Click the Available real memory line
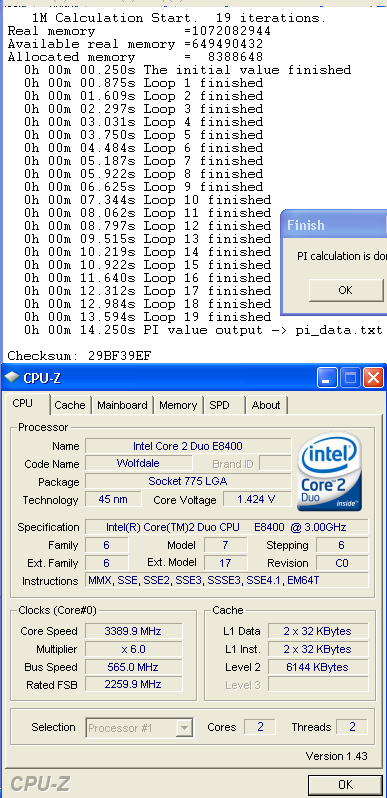 coord(135,44)
